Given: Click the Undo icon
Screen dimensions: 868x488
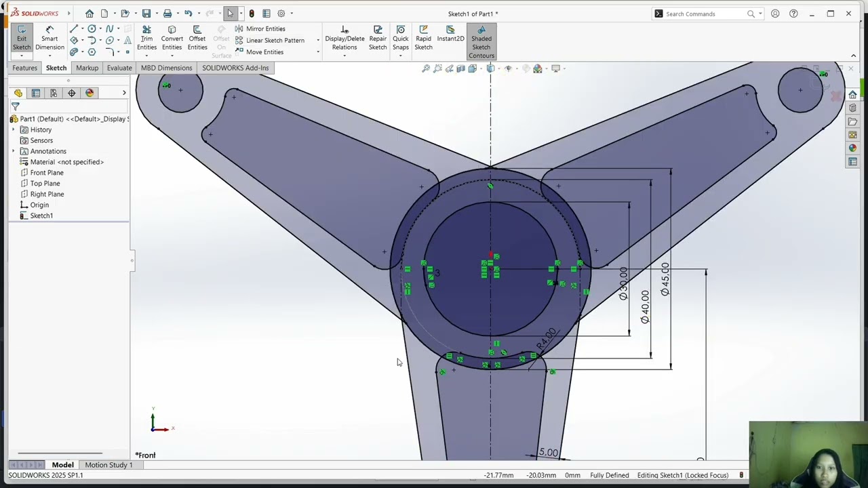Looking at the screenshot, I should (x=188, y=14).
